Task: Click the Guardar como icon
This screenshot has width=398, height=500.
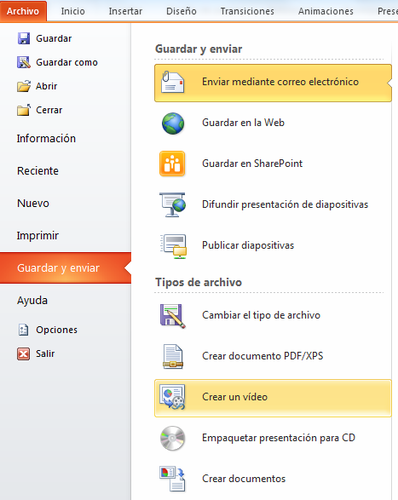Action: (x=24, y=62)
